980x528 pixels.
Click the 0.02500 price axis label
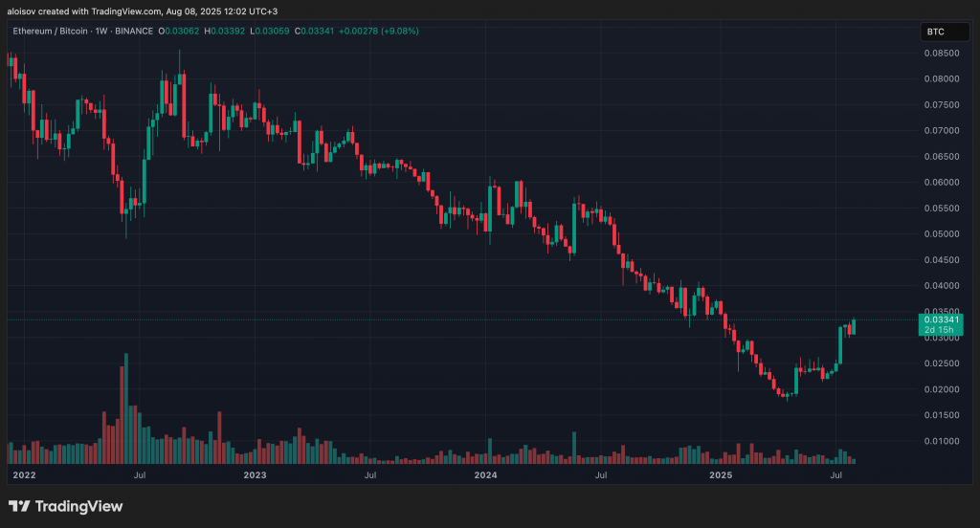click(942, 363)
